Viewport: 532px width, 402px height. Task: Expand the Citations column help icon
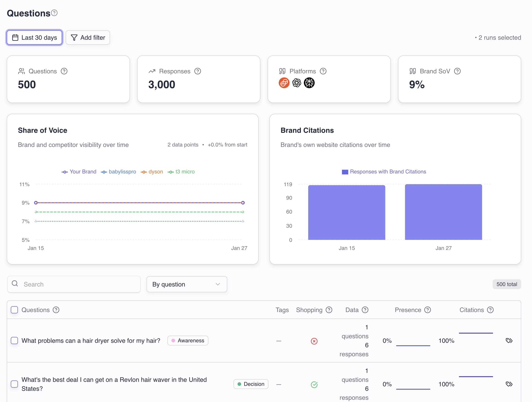point(490,310)
